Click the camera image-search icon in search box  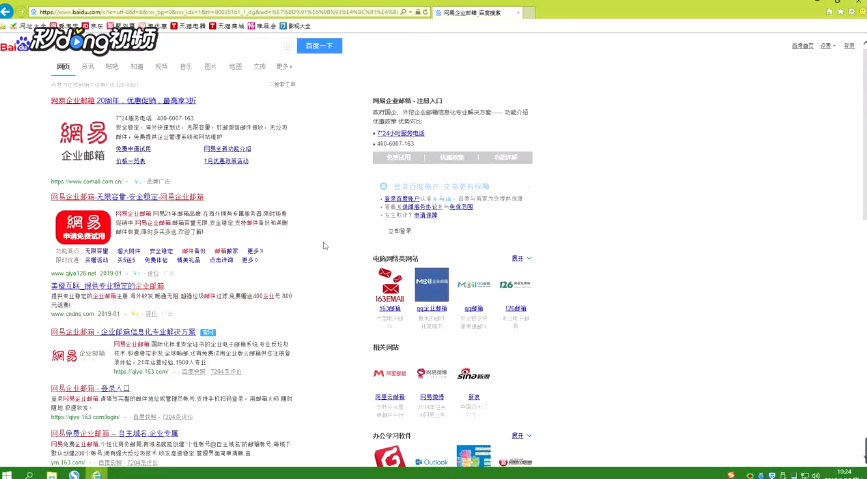(x=288, y=46)
